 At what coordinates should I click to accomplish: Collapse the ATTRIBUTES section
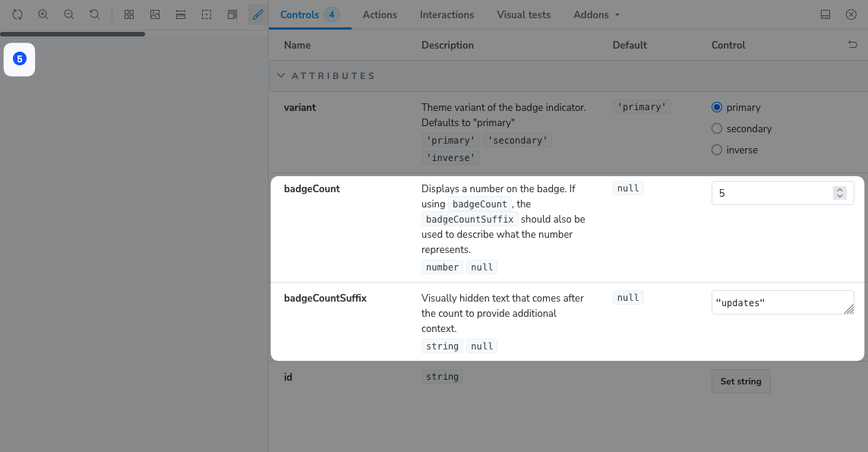point(281,76)
